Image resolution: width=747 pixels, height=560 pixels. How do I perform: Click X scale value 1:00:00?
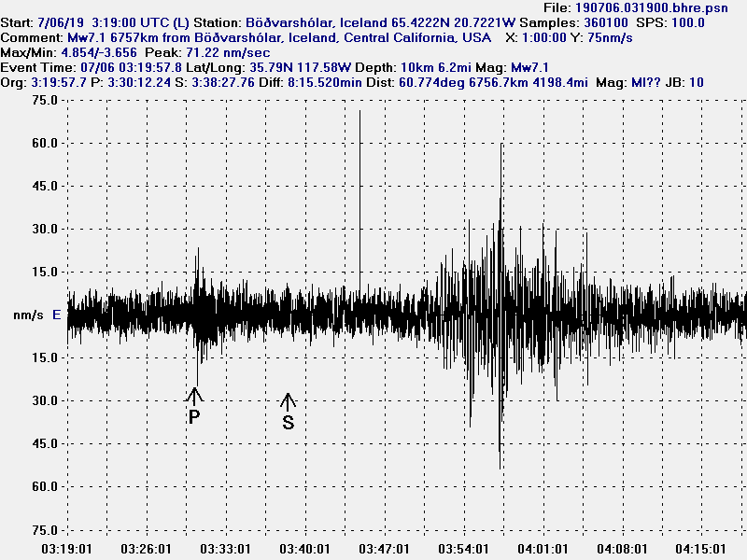point(544,37)
